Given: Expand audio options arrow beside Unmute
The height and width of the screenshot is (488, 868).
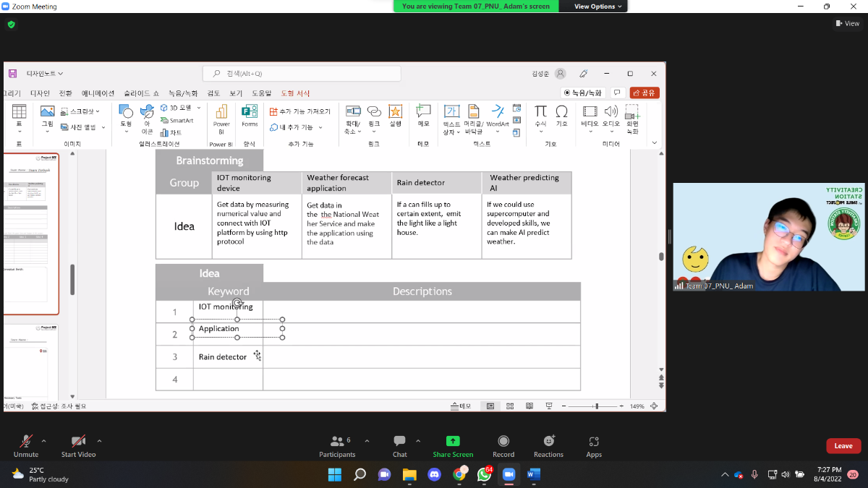Looking at the screenshot, I should (x=43, y=440).
